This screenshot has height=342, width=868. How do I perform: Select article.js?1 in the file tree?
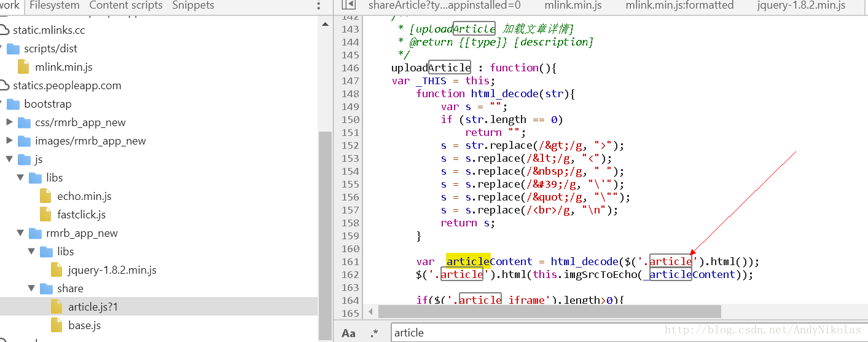coord(158,307)
